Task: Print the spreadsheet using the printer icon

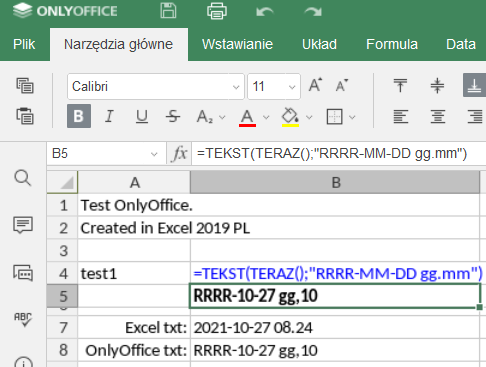Action: [x=217, y=11]
